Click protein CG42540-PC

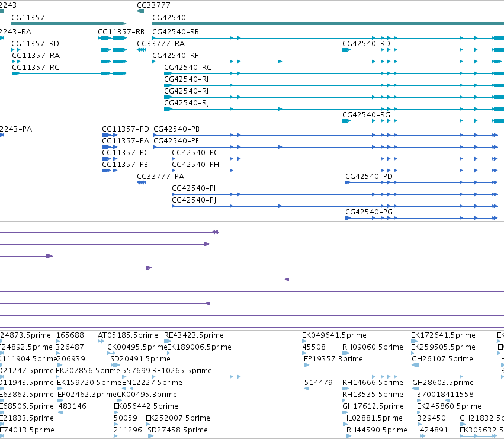(x=195, y=153)
